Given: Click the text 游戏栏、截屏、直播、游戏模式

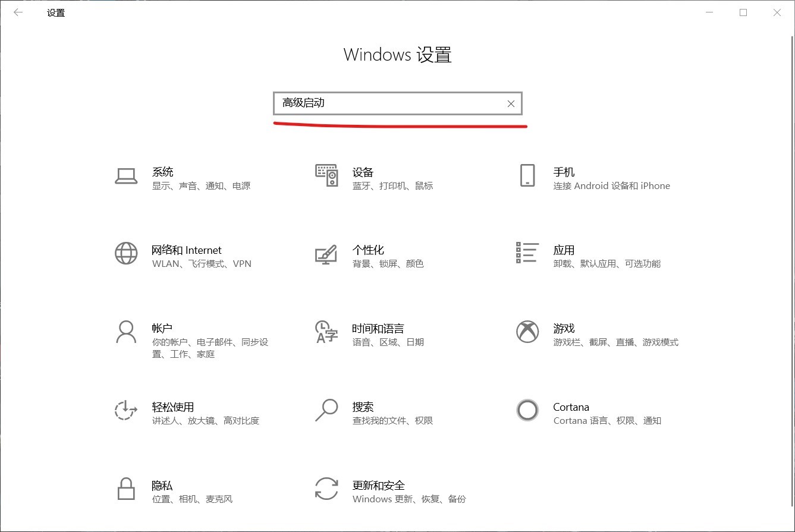Looking at the screenshot, I should click(616, 342).
